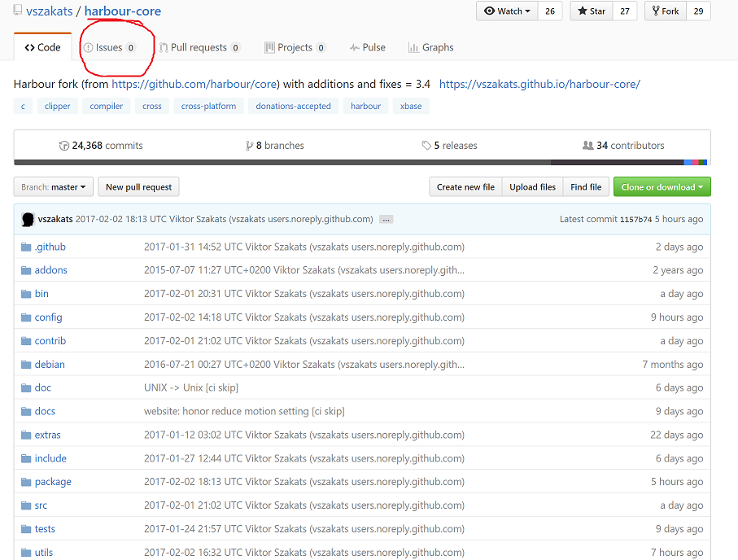The width and height of the screenshot is (738, 560).
Task: Click the releases tag icon
Action: 426,146
